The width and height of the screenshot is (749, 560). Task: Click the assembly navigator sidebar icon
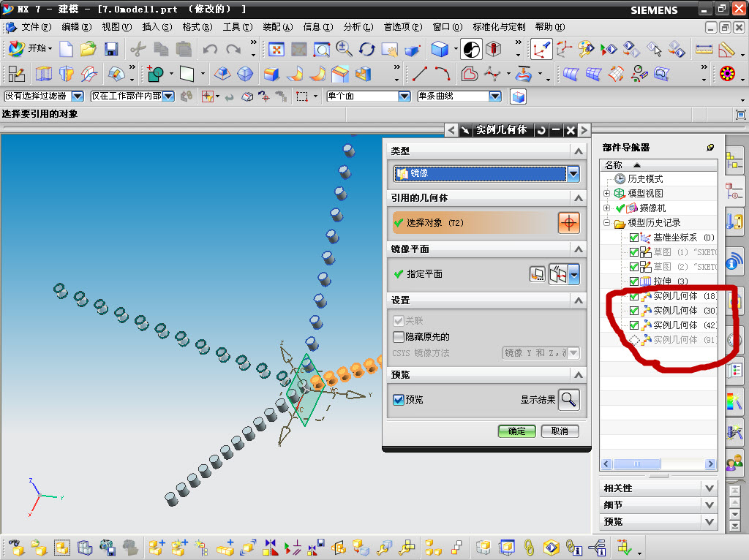click(734, 160)
